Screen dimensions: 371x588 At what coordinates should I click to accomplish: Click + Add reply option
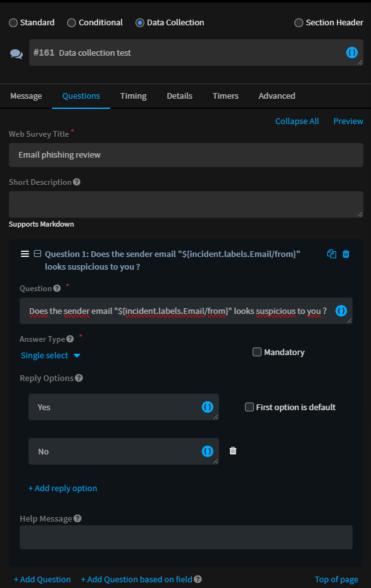tap(63, 488)
